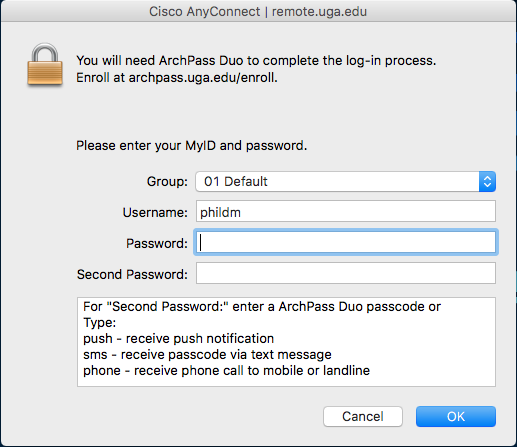Click "Please enter your MyID and password" text
The image size is (517, 447).
tap(192, 146)
